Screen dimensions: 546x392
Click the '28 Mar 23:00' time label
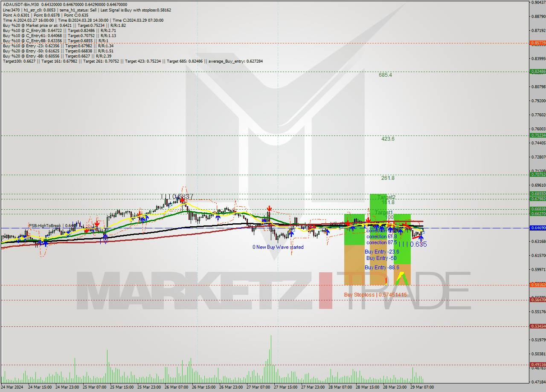395,387
